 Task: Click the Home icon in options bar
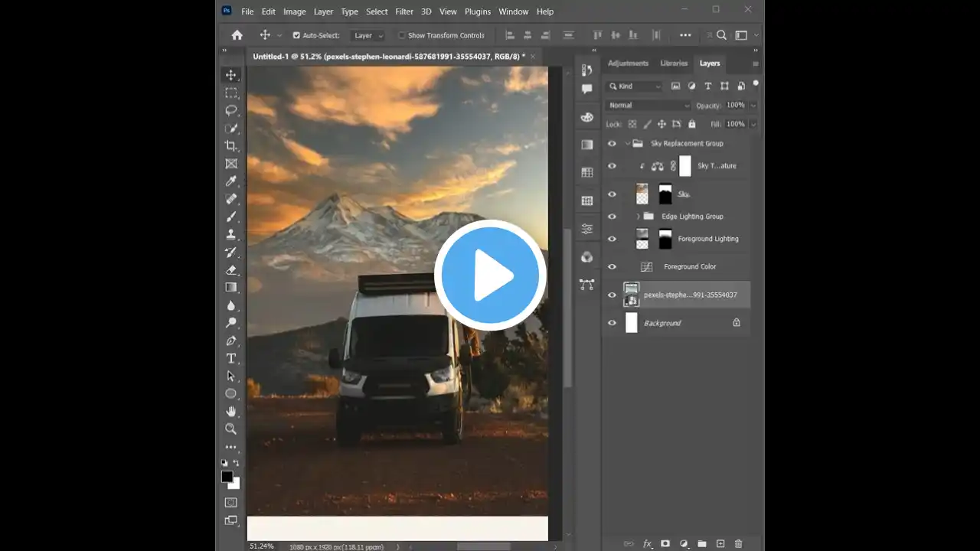point(237,35)
